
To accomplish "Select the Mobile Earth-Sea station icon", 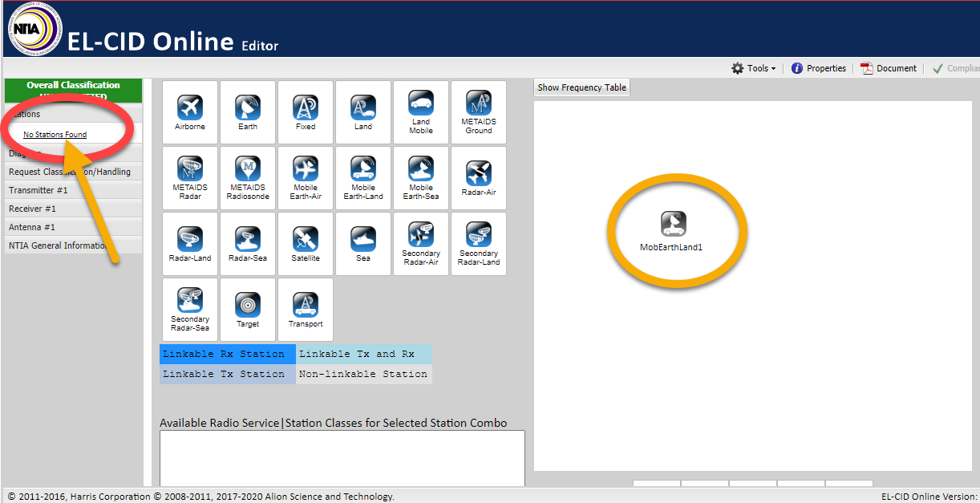I will click(421, 178).
